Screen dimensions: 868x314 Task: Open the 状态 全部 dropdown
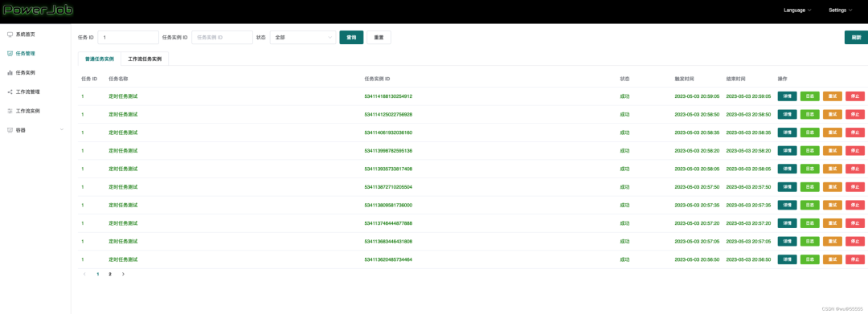(x=303, y=38)
